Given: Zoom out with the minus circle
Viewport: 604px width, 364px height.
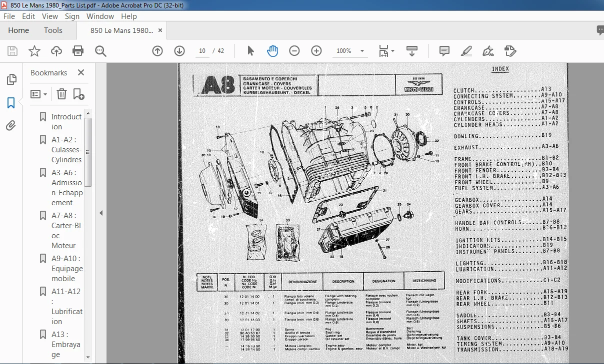Looking at the screenshot, I should coord(294,51).
